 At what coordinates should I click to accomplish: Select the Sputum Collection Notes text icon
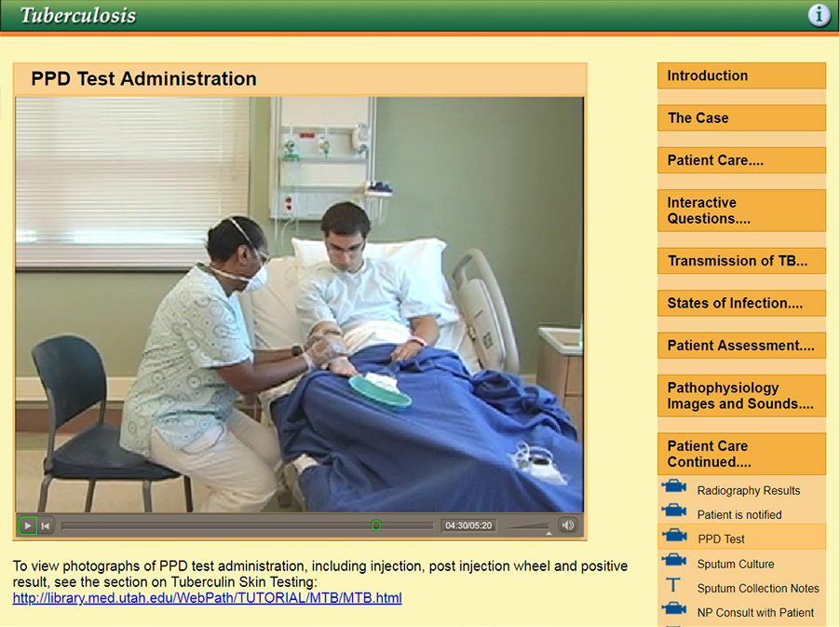point(674,584)
